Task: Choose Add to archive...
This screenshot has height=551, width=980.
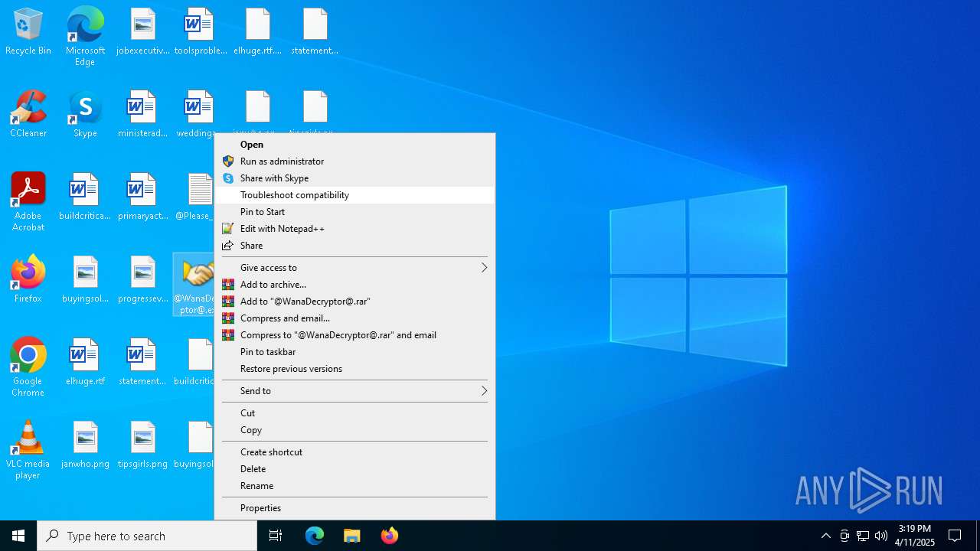Action: click(354, 285)
